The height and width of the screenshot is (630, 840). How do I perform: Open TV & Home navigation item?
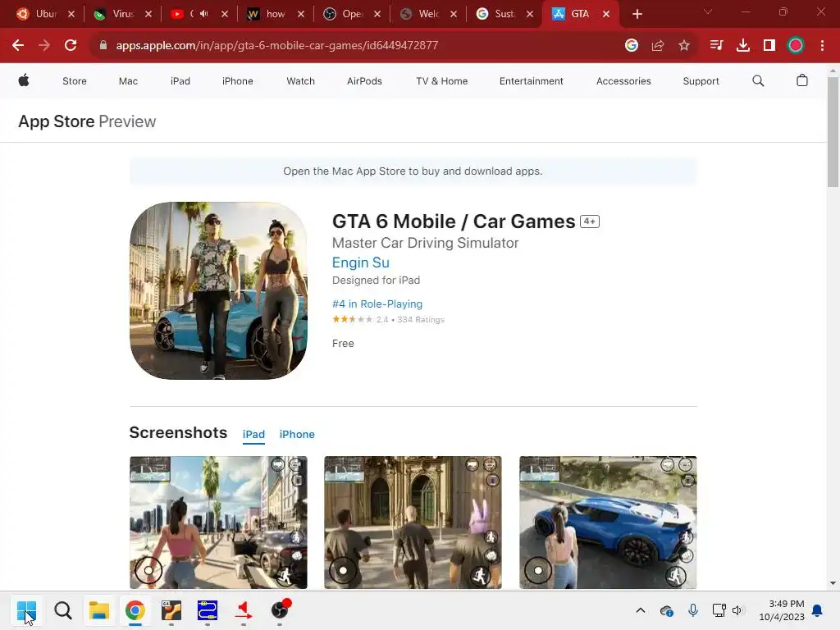click(x=441, y=81)
